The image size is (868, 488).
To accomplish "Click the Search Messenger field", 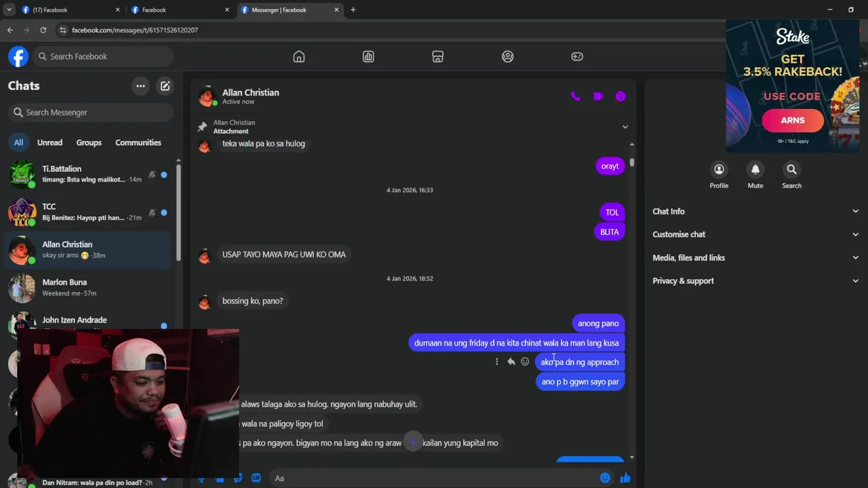I will tap(91, 113).
